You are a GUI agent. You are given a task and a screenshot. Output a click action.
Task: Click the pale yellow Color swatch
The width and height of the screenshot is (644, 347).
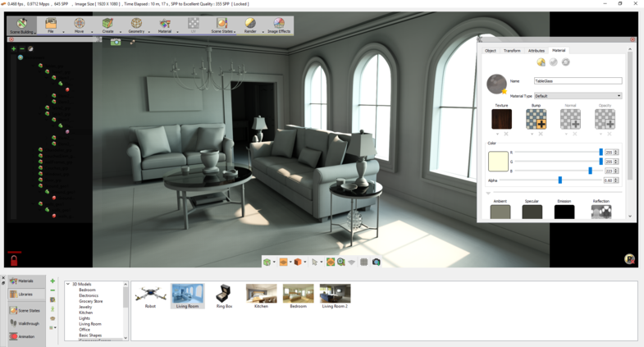[x=499, y=162]
